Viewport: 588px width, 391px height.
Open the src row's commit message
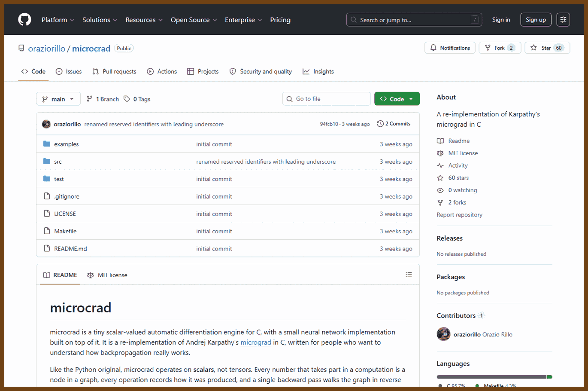click(x=266, y=162)
